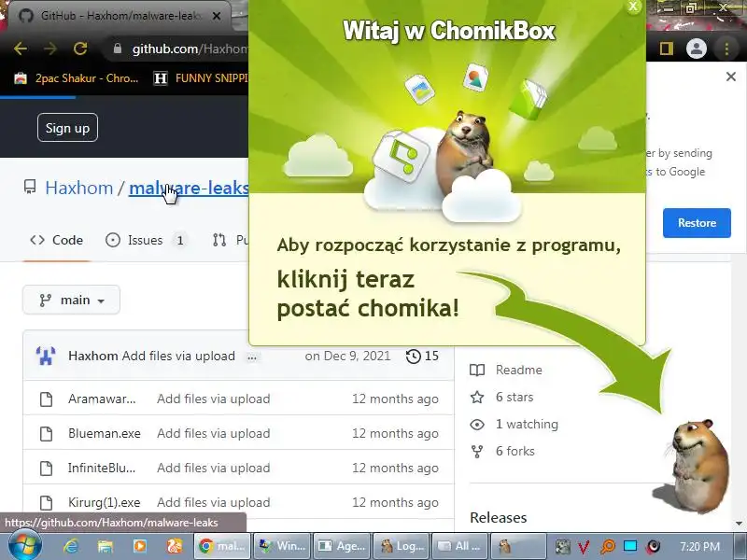
Task: Open the UC Browser taskbar icon
Action: point(174,546)
